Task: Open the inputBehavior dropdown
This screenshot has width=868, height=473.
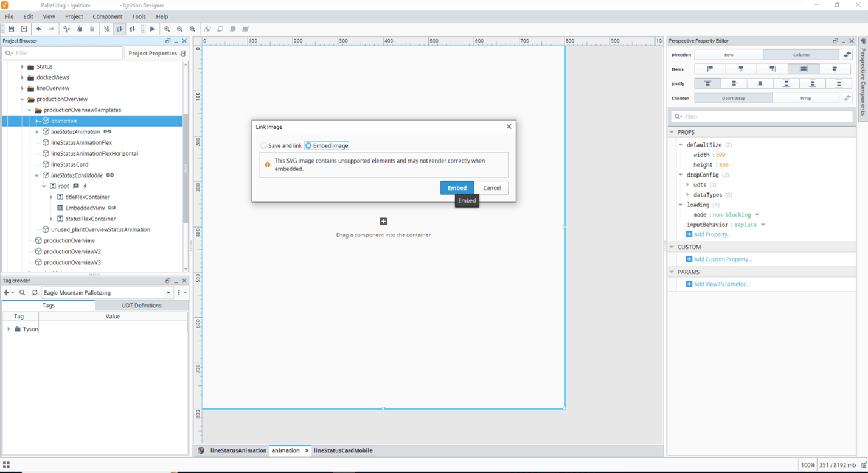Action: pos(763,225)
